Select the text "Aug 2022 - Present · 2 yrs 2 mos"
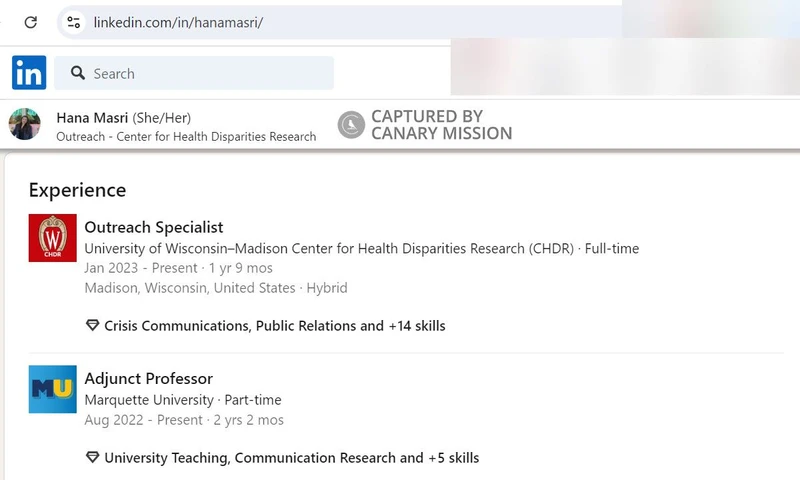 coord(184,420)
